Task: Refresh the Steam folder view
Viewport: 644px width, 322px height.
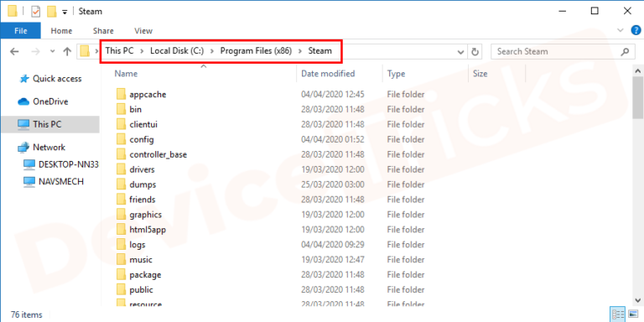Action: tap(475, 52)
